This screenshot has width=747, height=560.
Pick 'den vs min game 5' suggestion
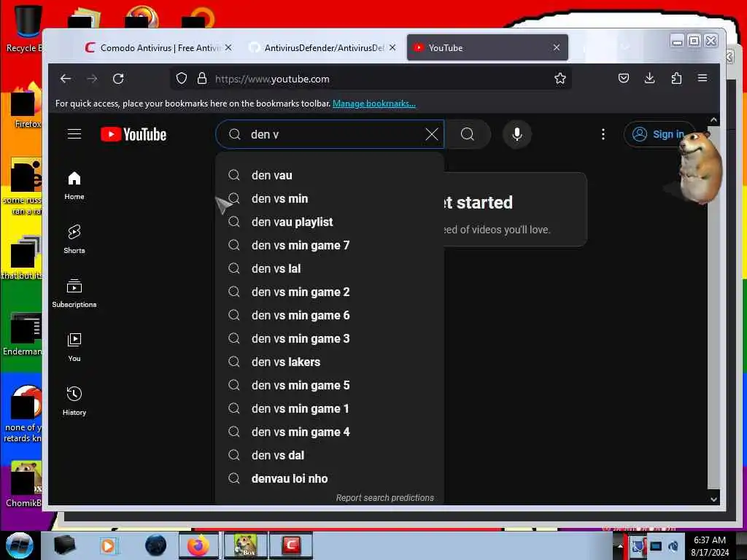330,385
